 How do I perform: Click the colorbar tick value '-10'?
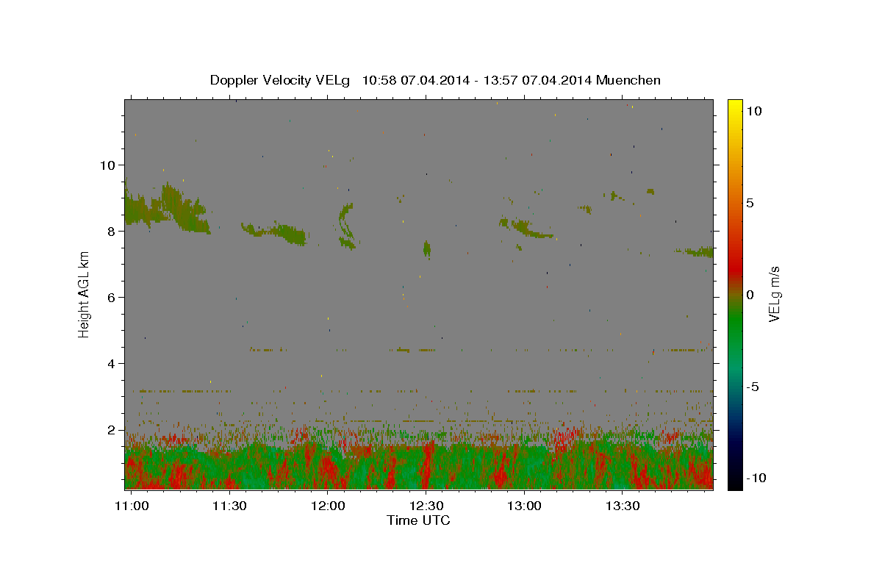pyautogui.click(x=755, y=478)
